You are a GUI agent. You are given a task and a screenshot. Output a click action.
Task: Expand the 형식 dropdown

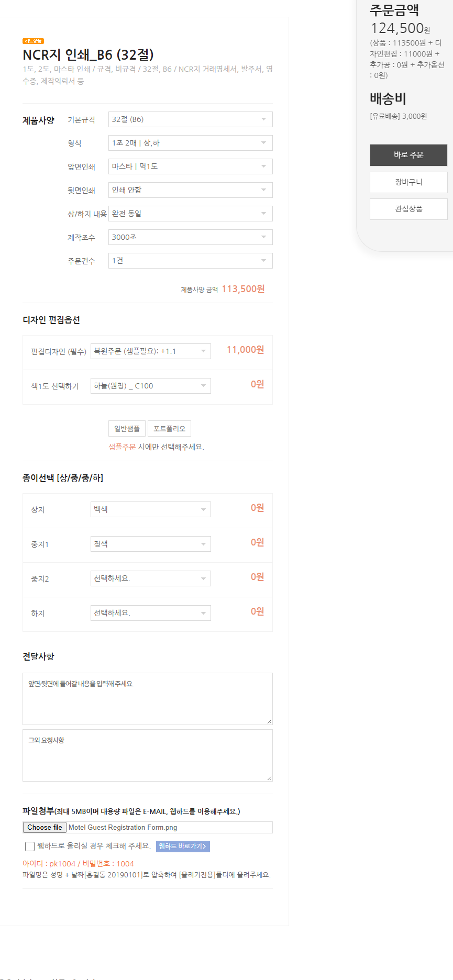(190, 143)
